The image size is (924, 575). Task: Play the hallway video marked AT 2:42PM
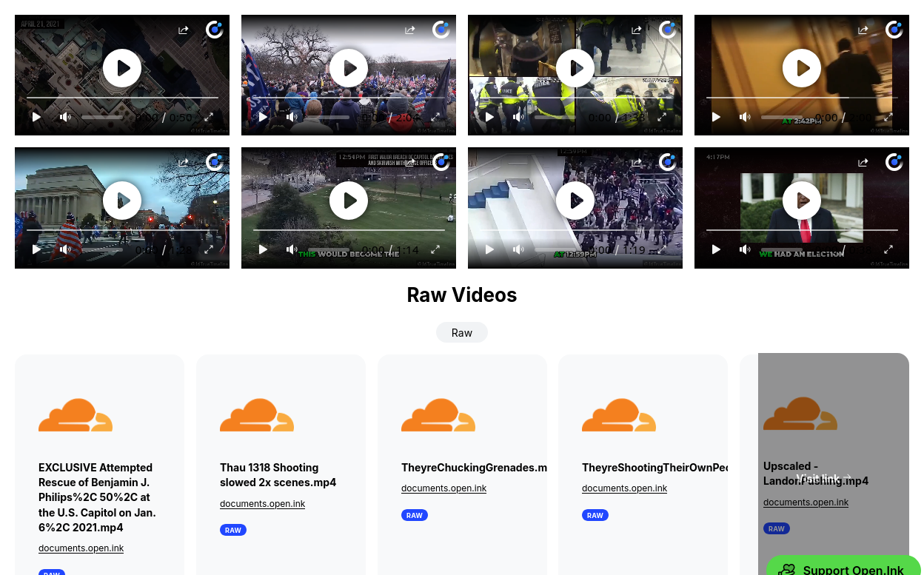802,68
